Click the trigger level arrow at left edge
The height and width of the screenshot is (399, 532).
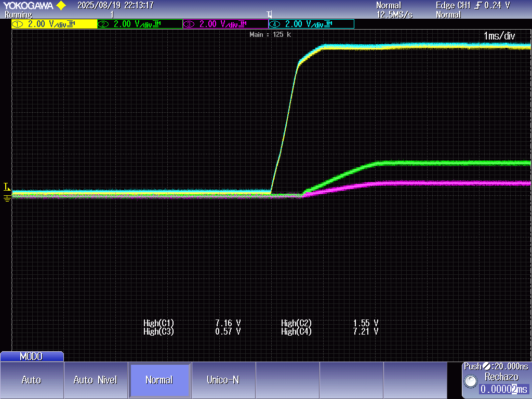click(x=6, y=187)
